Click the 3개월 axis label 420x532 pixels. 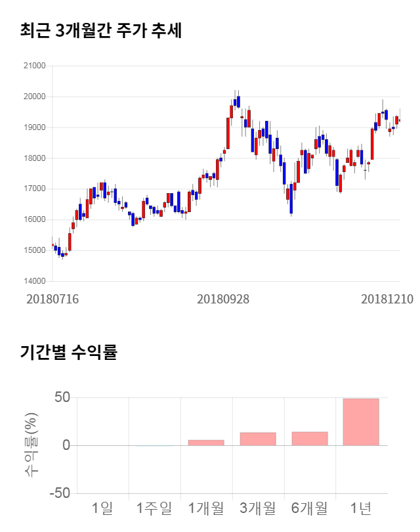(x=257, y=508)
